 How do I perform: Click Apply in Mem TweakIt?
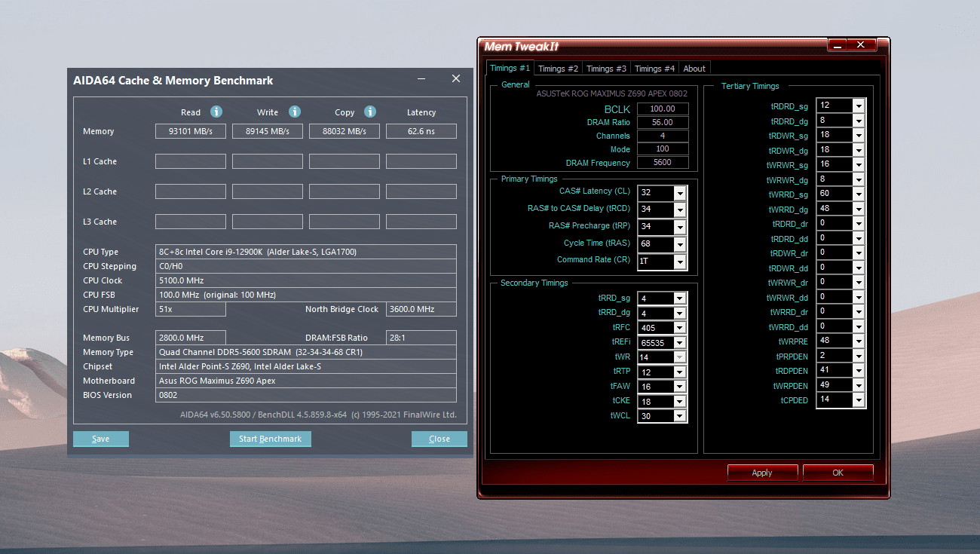(762, 473)
